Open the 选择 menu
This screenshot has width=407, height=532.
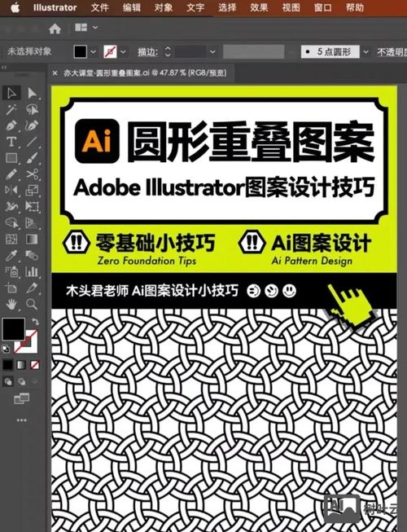[x=227, y=7]
